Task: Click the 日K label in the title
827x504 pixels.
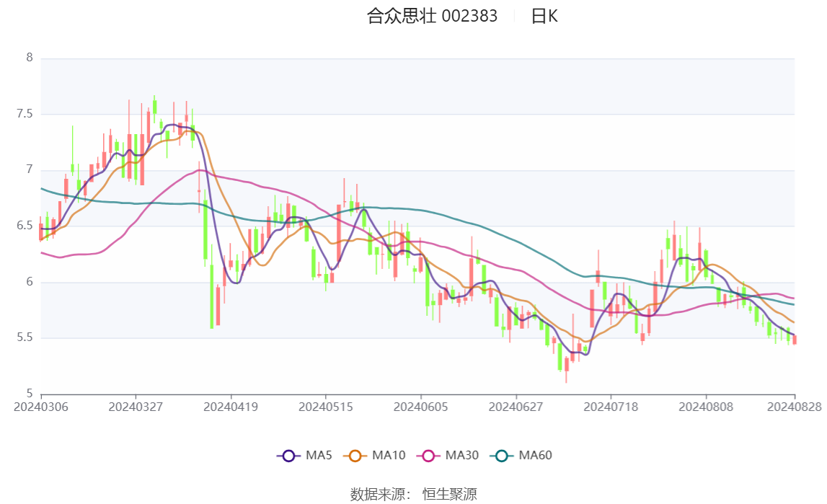Action: (x=544, y=17)
